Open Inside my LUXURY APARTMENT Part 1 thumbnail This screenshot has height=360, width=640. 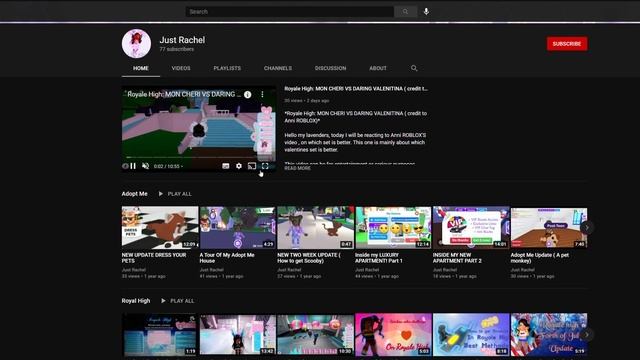pos(393,228)
